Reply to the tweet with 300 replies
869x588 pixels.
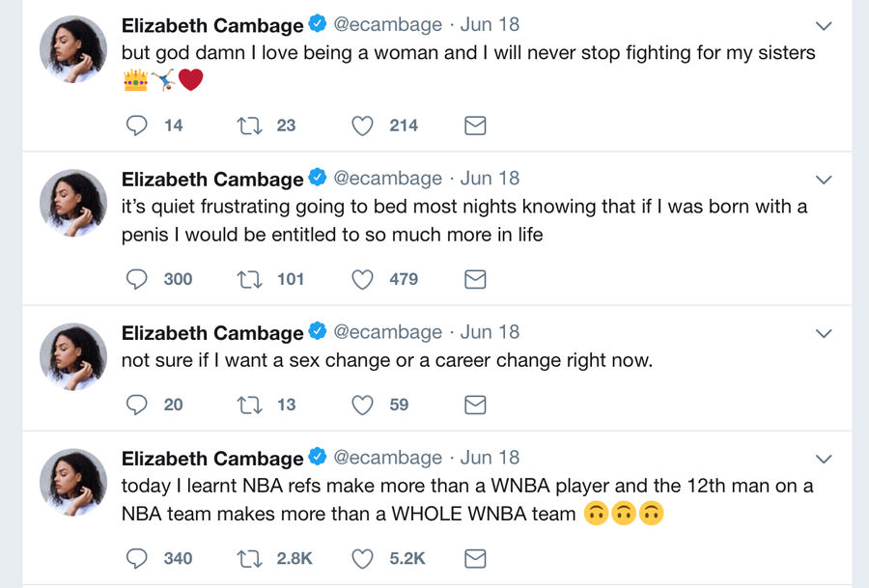tap(136, 279)
